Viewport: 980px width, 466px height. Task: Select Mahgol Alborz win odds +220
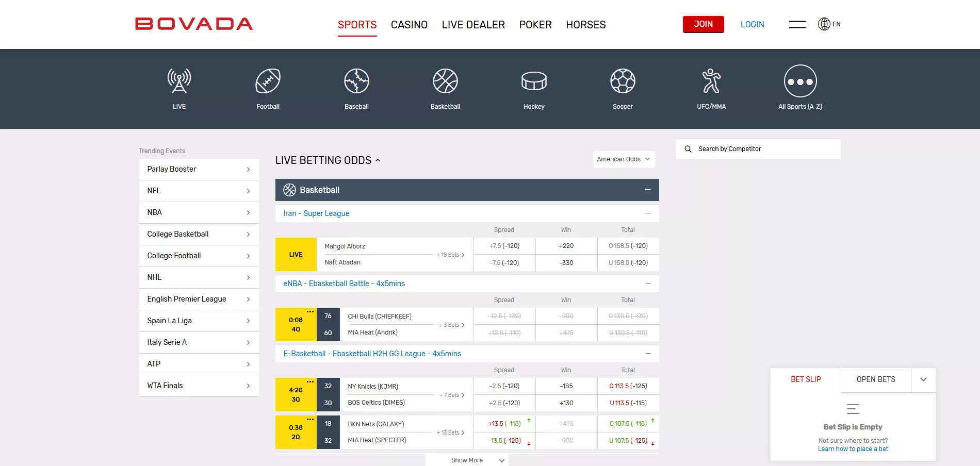pyautogui.click(x=566, y=246)
